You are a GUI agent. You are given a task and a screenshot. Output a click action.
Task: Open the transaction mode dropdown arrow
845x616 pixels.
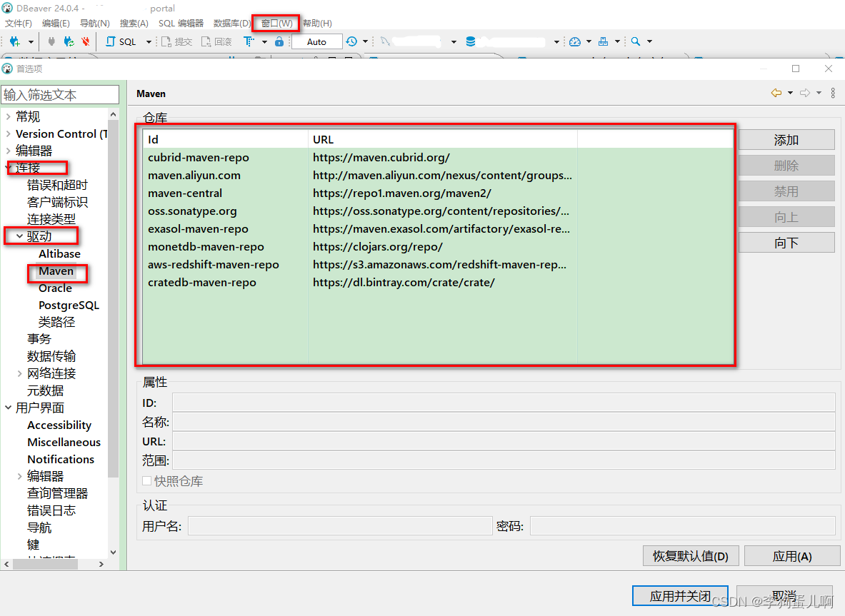click(264, 41)
